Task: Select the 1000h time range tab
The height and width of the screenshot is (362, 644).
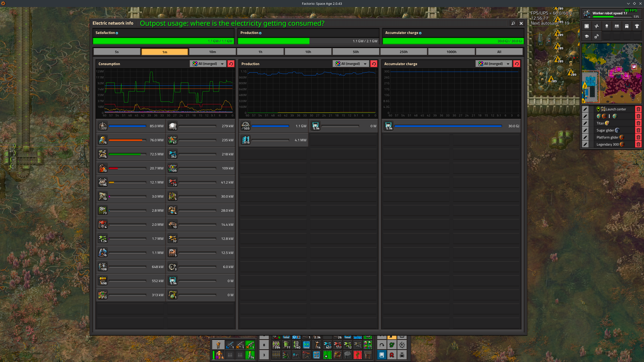Action: tap(451, 52)
